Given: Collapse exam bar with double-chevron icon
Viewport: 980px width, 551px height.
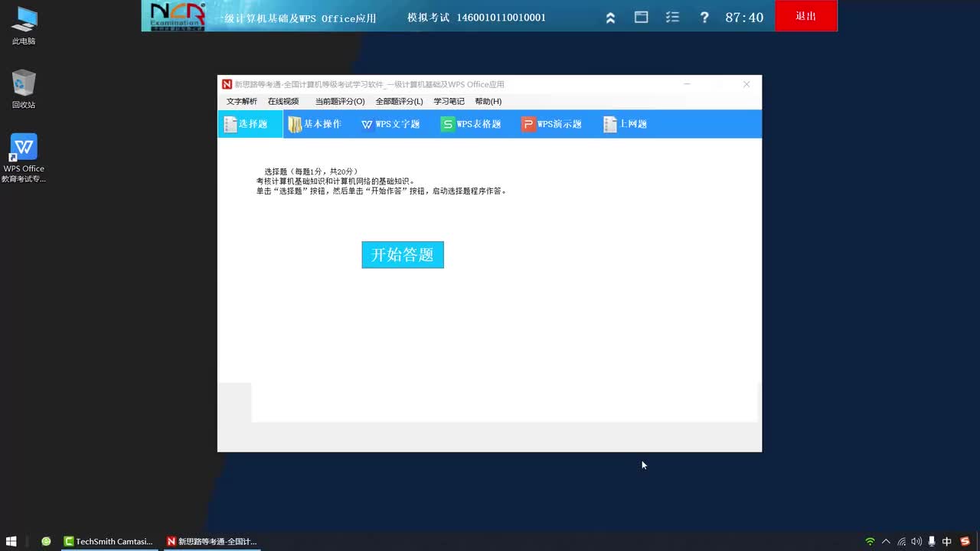Looking at the screenshot, I should coord(610,18).
